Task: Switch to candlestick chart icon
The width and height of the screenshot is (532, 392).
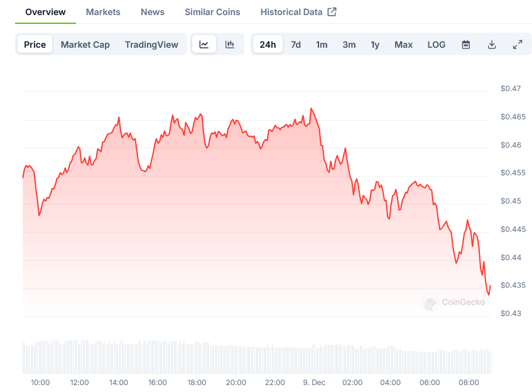Action: pyautogui.click(x=230, y=45)
